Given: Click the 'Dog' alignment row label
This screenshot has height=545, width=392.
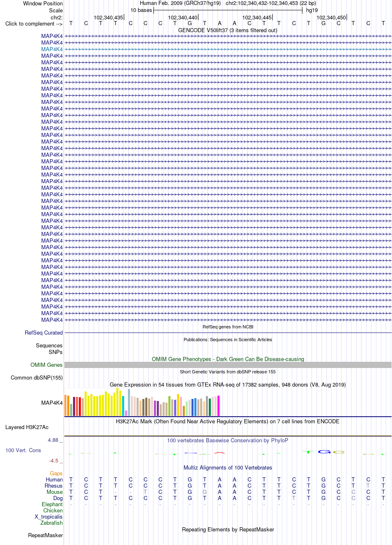Looking at the screenshot, I should point(58,498).
